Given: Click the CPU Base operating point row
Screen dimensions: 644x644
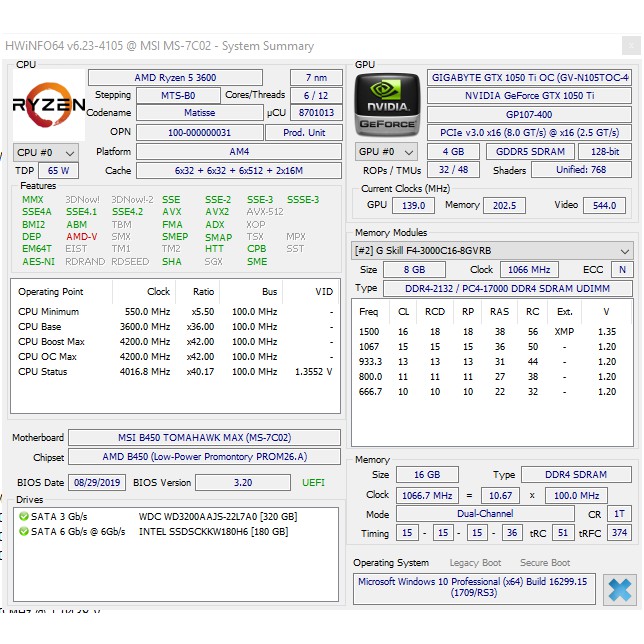Looking at the screenshot, I should point(175,327).
